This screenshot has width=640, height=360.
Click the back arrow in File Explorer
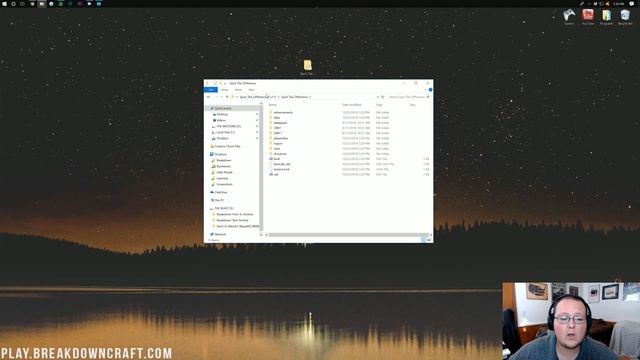(x=209, y=97)
